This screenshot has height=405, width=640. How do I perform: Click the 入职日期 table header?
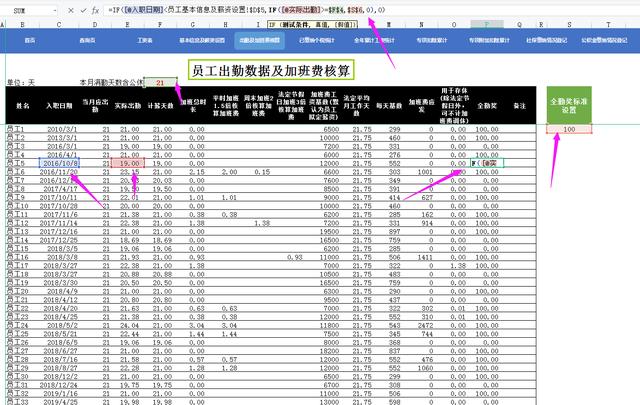[59, 106]
